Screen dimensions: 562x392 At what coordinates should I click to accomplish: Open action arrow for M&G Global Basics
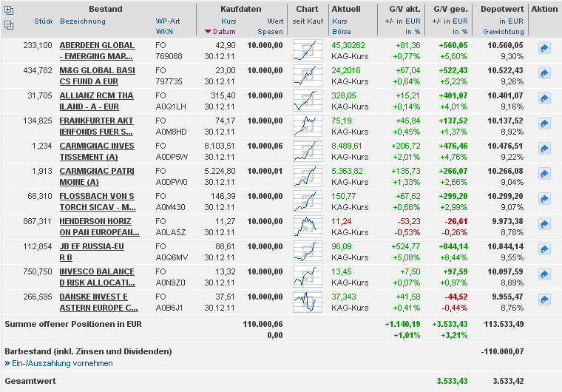click(544, 73)
